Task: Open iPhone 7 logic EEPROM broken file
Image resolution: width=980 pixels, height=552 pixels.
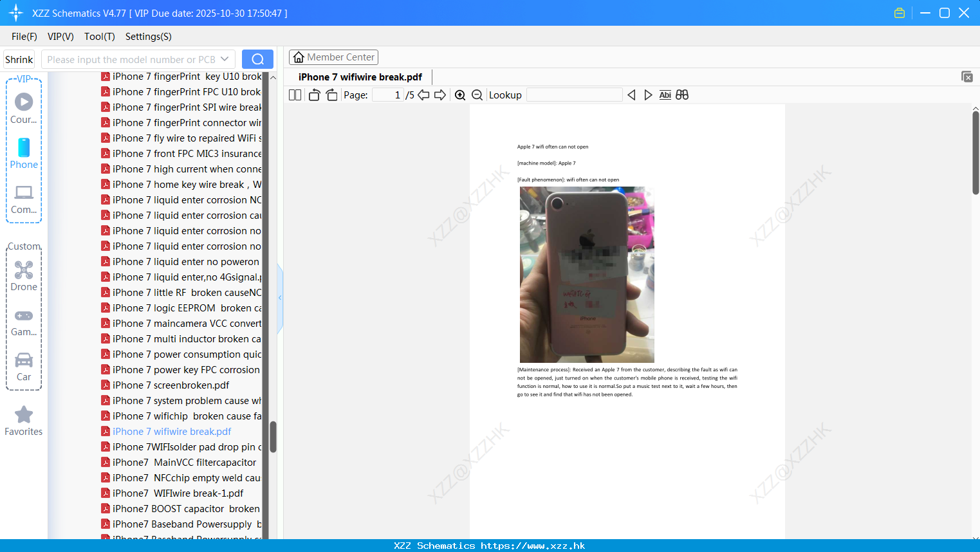Action: (x=181, y=308)
